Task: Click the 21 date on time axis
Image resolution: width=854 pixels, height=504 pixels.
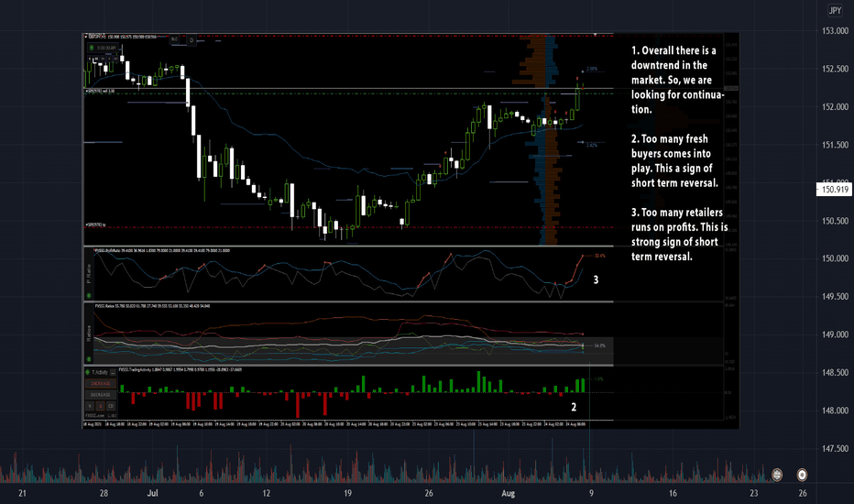Action: click(x=22, y=493)
